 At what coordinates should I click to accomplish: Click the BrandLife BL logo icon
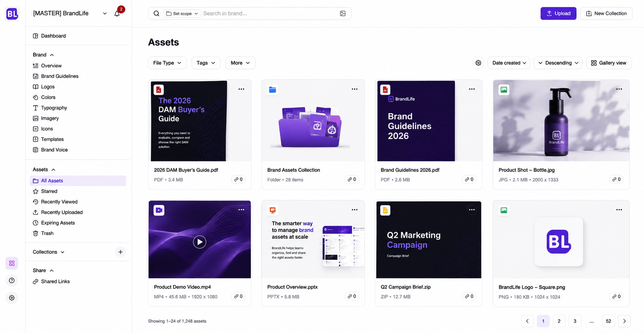[x=12, y=14]
